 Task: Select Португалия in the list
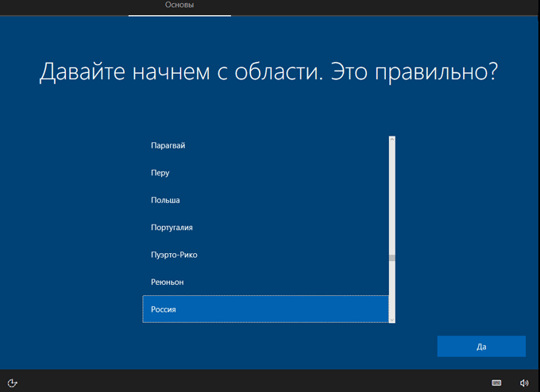(172, 228)
